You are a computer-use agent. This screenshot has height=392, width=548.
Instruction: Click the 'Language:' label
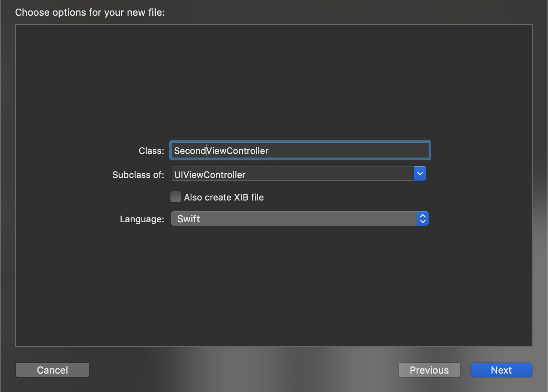[142, 219]
